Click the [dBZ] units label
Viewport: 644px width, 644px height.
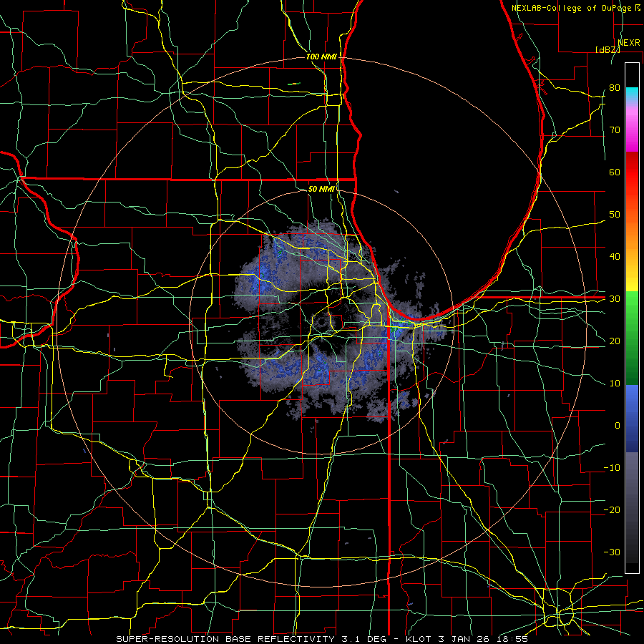pyautogui.click(x=608, y=49)
